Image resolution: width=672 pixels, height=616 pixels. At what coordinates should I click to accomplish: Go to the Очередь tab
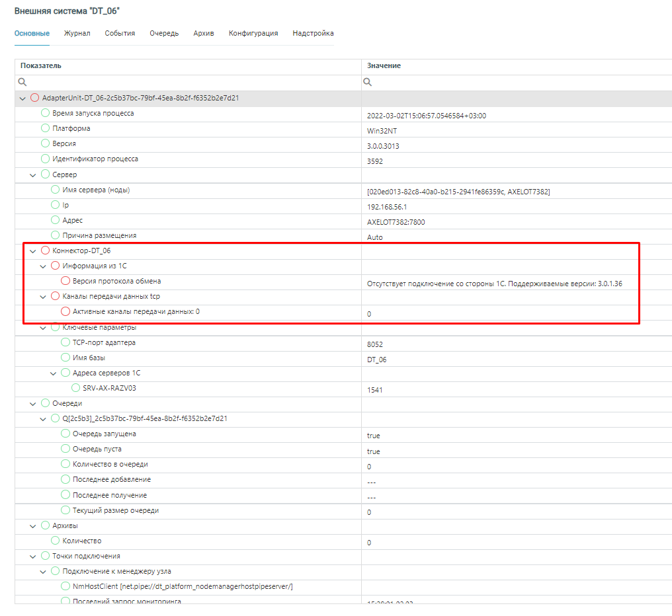[x=164, y=33]
